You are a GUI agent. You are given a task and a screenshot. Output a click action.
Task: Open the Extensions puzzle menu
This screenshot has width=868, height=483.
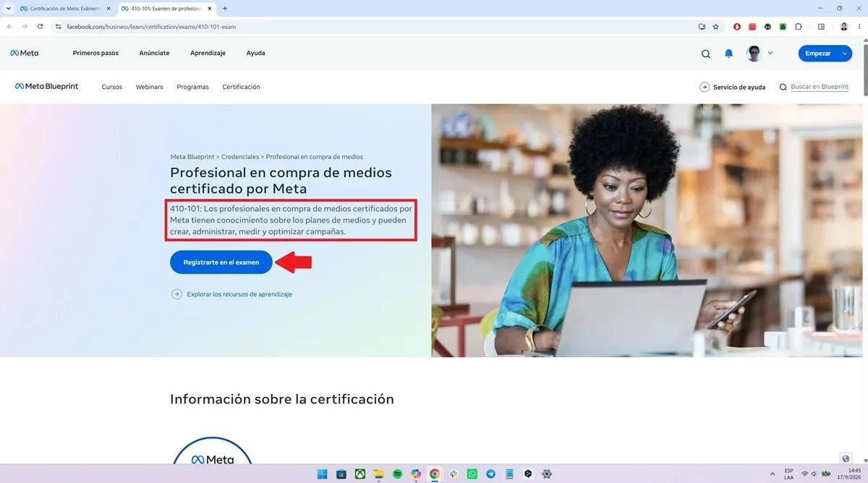tap(799, 26)
